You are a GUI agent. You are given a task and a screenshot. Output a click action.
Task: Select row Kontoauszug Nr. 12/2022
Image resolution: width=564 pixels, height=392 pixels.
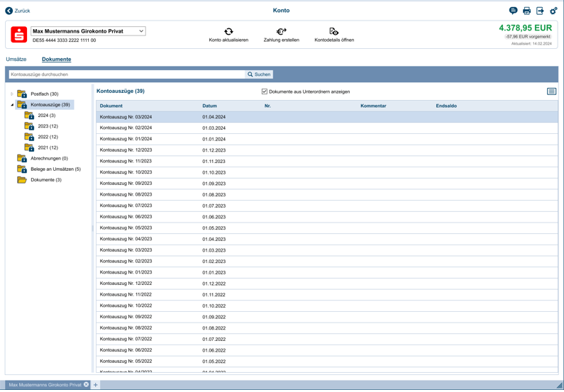click(327, 284)
